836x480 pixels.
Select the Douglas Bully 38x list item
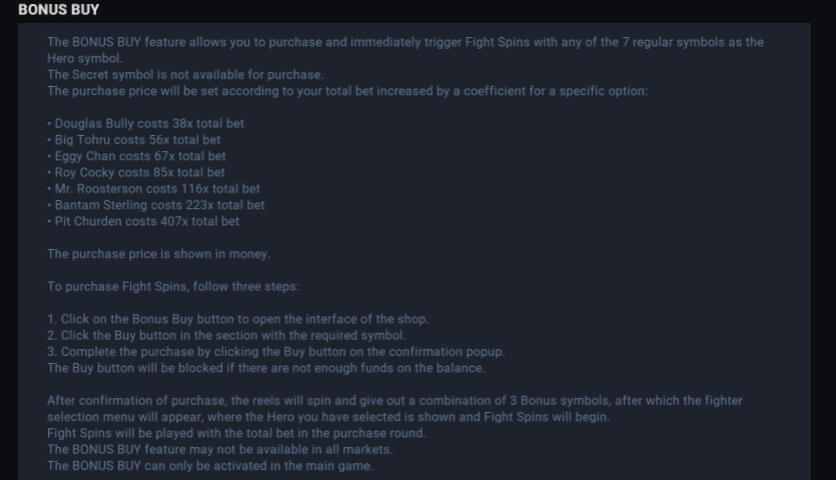coord(146,124)
